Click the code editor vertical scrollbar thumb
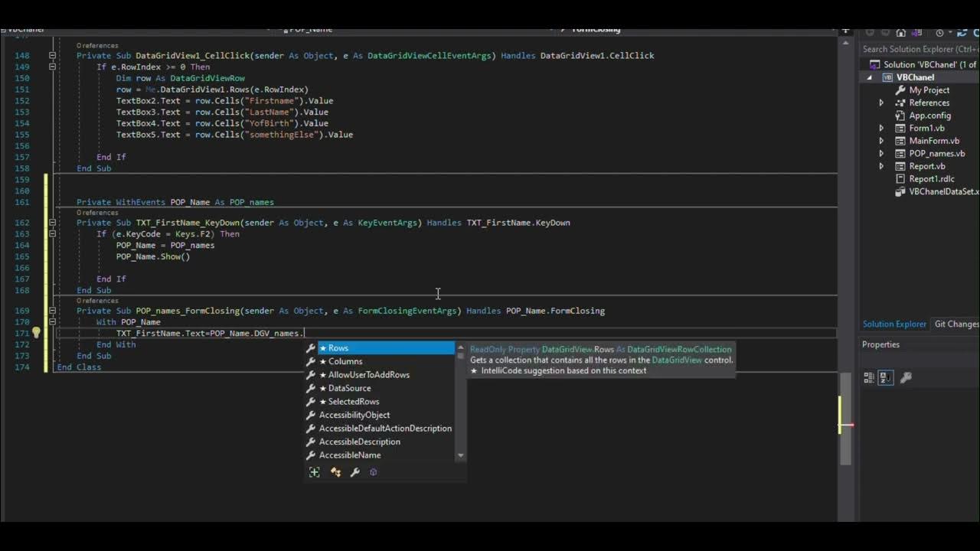Screen dimensions: 980x551 pyautogui.click(x=845, y=419)
